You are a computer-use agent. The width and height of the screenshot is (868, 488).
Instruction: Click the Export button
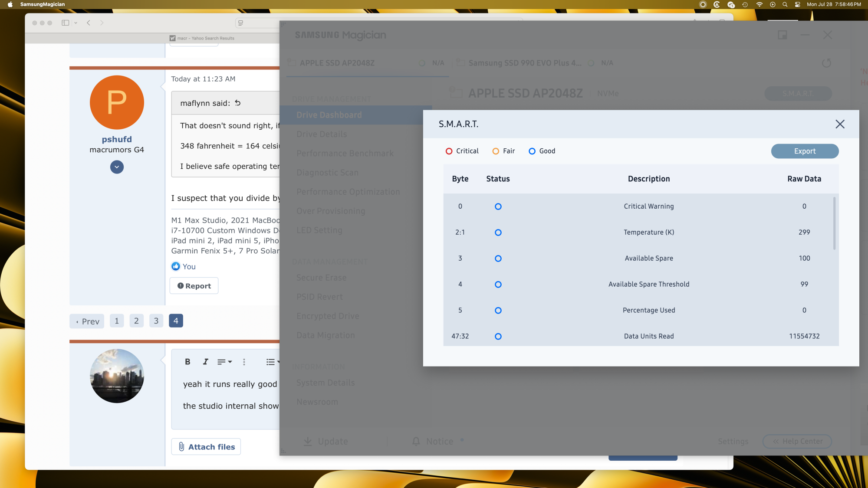[804, 151]
